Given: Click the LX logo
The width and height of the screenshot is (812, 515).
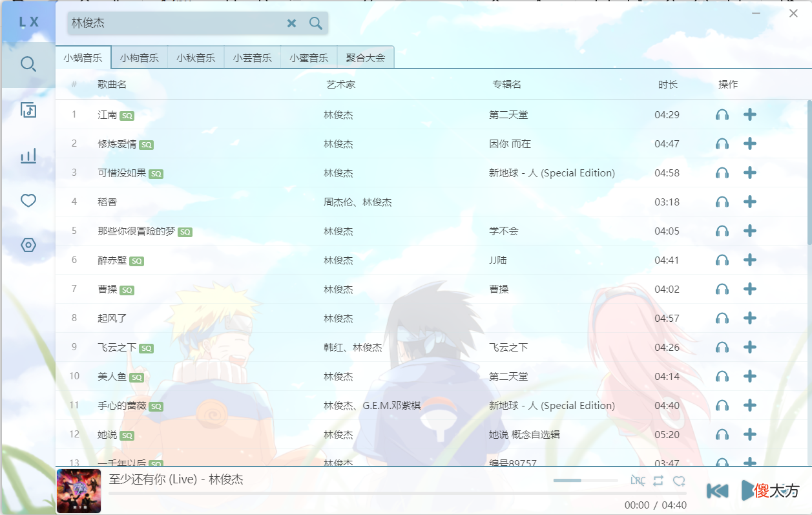Looking at the screenshot, I should pos(28,22).
